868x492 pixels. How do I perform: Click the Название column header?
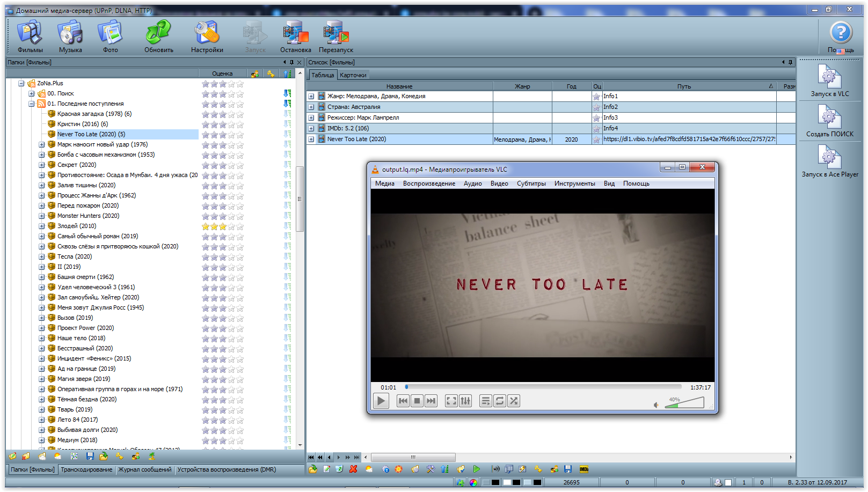(399, 86)
